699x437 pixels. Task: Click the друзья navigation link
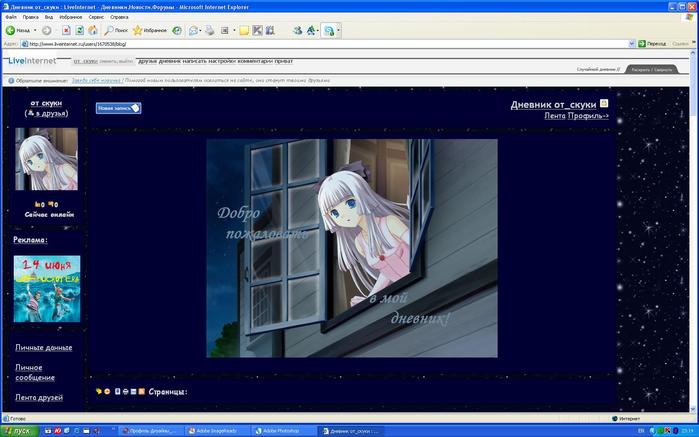click(x=147, y=61)
